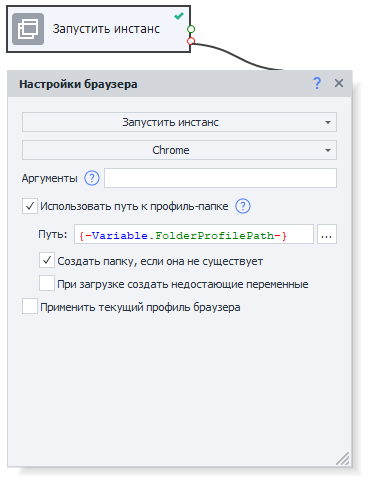Uncheck Использовать путь к профиль-папке
The height and width of the screenshot is (486, 368).
tap(30, 206)
